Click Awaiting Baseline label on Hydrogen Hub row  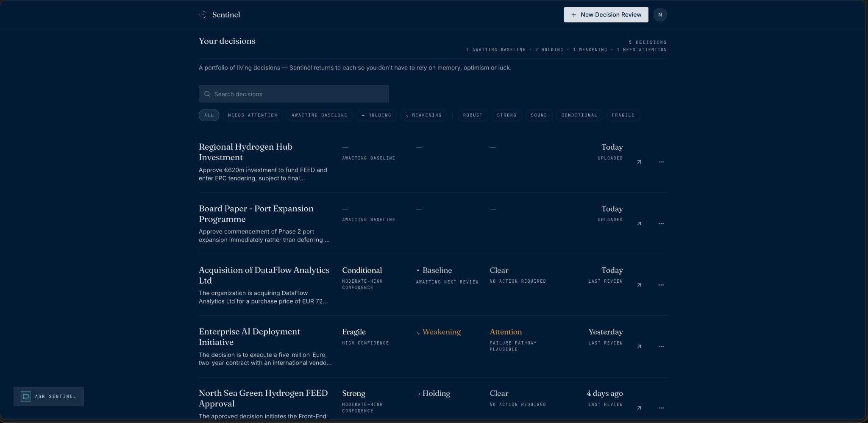(x=369, y=158)
